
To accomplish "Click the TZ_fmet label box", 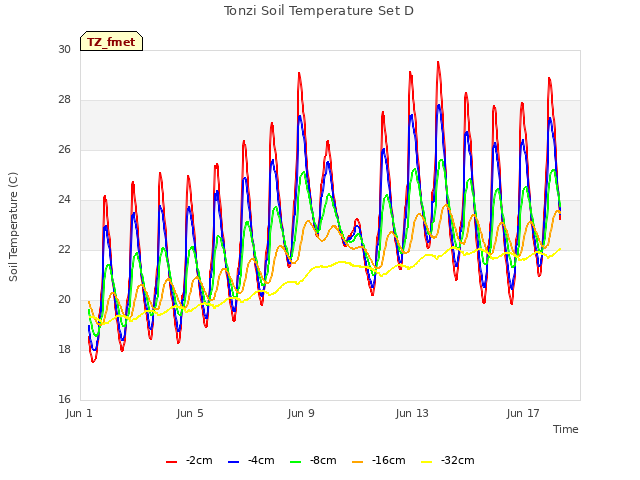I will (x=111, y=41).
